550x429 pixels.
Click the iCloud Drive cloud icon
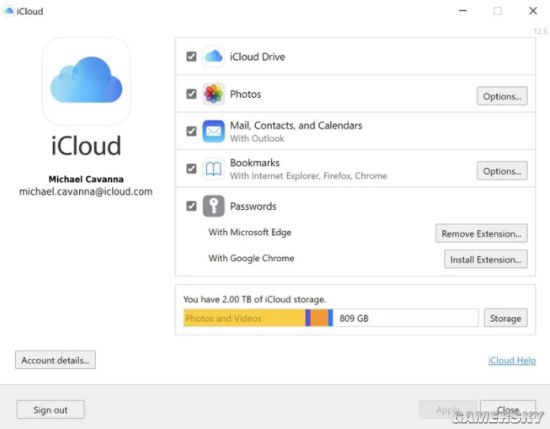click(x=213, y=56)
